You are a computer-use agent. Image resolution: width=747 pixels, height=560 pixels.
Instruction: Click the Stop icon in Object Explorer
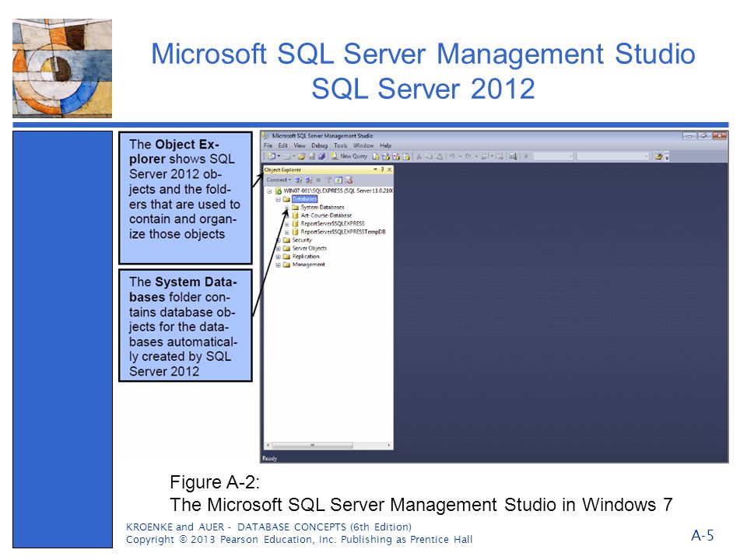318,180
